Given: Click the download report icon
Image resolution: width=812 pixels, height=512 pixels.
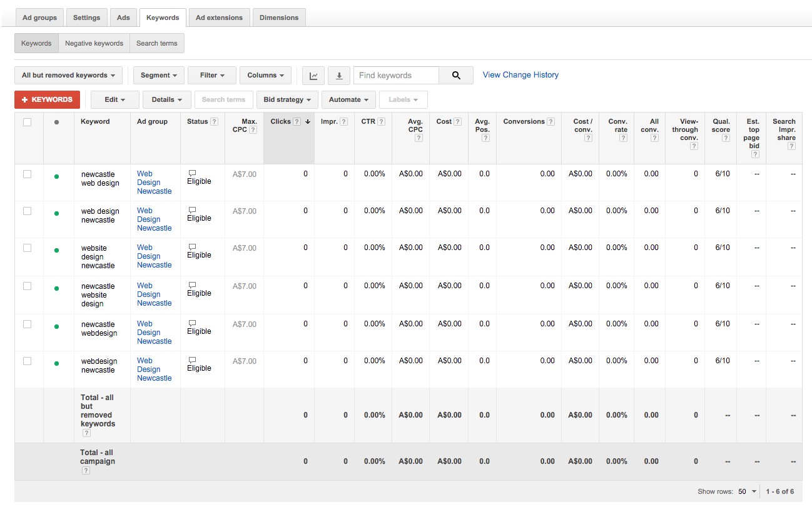Looking at the screenshot, I should [339, 75].
